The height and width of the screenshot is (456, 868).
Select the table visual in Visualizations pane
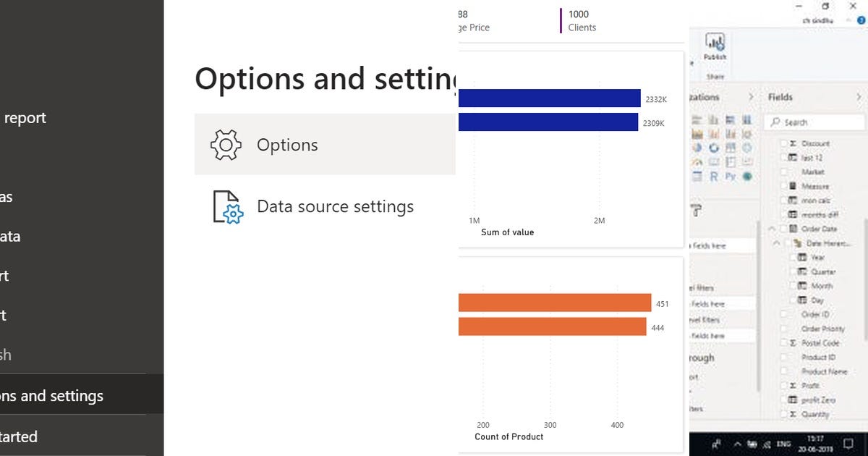[697, 176]
